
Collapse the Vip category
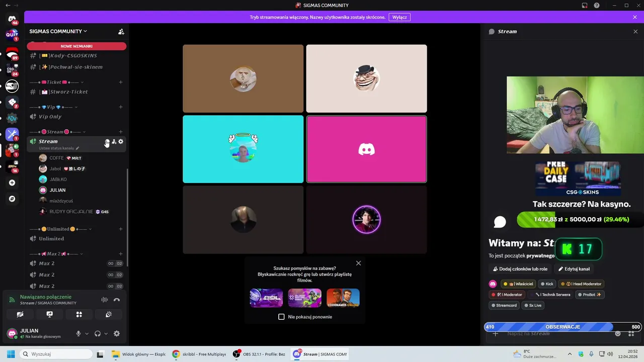(54, 107)
